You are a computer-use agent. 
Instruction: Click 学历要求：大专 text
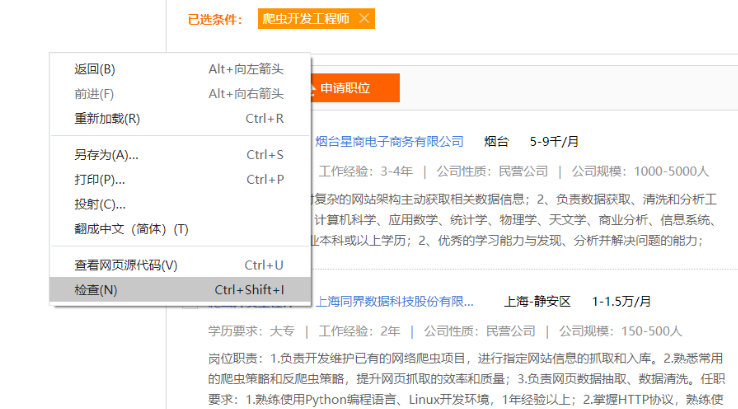pos(251,331)
